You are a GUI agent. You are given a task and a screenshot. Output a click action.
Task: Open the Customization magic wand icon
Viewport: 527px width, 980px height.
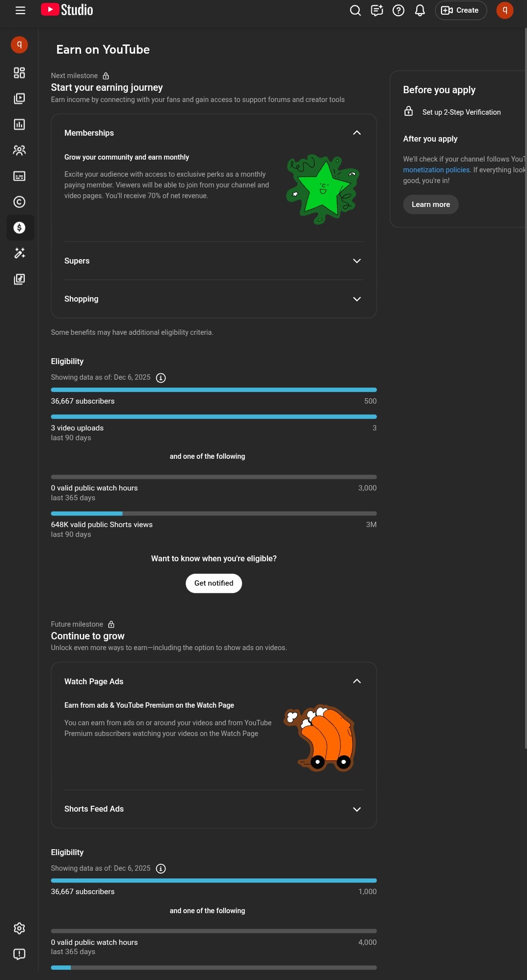pyautogui.click(x=20, y=253)
